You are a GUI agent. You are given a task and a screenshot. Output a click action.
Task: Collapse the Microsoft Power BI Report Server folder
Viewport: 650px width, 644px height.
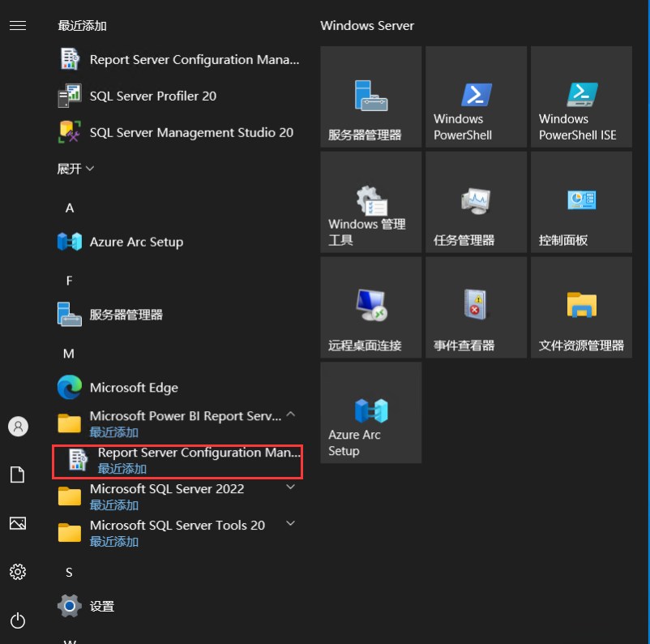pos(178,423)
